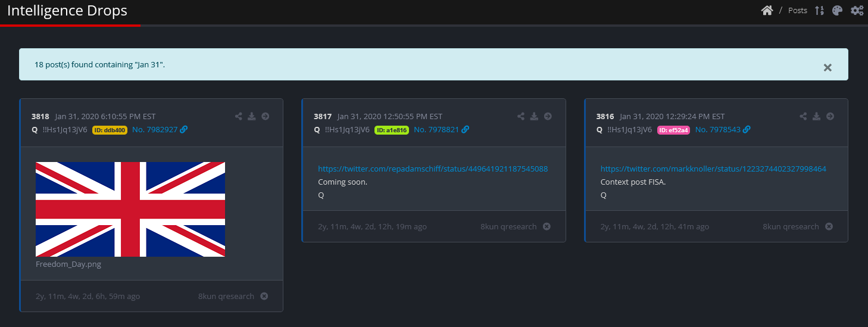Dismiss the '18 post(s) found' alert

(x=828, y=67)
